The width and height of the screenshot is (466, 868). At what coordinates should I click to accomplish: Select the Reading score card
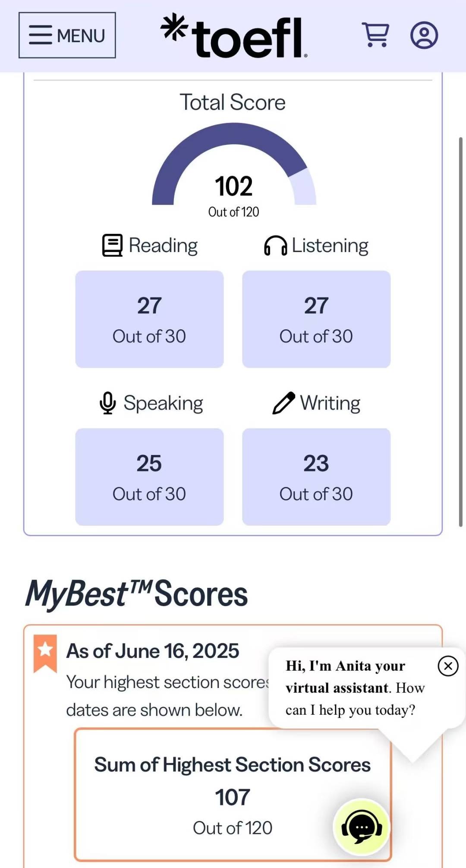149,319
